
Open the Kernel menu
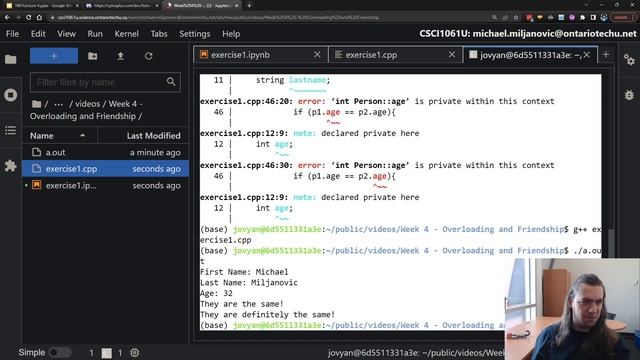(127, 34)
